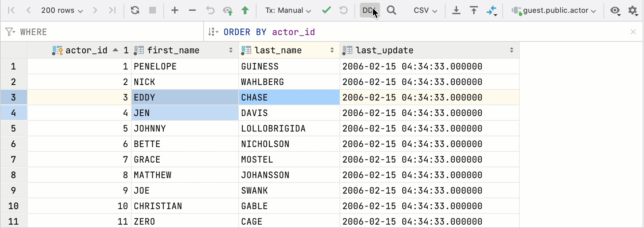The image size is (644, 228).
Task: Delete the selected rows
Action: tap(192, 10)
